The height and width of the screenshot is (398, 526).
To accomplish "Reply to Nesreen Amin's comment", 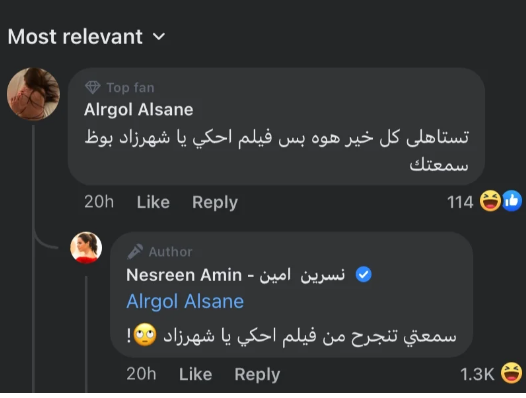I will [x=257, y=374].
